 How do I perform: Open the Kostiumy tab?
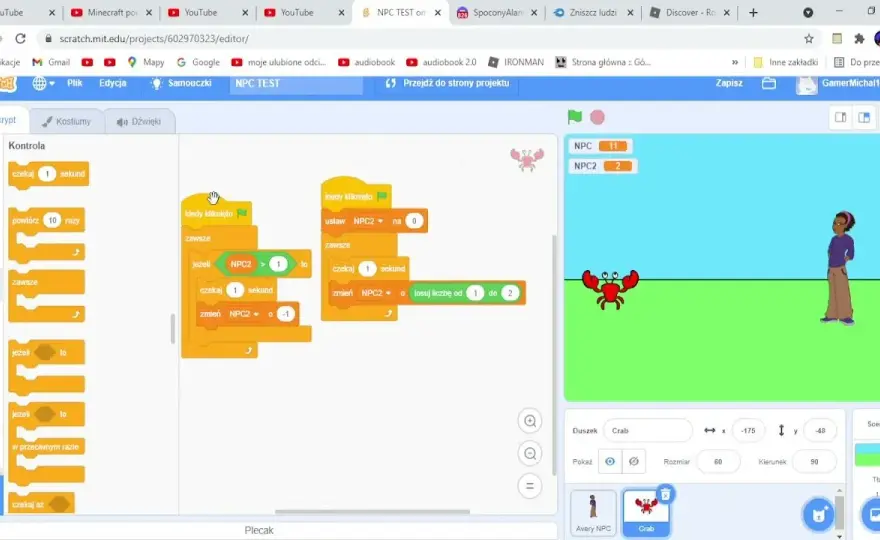click(x=66, y=121)
